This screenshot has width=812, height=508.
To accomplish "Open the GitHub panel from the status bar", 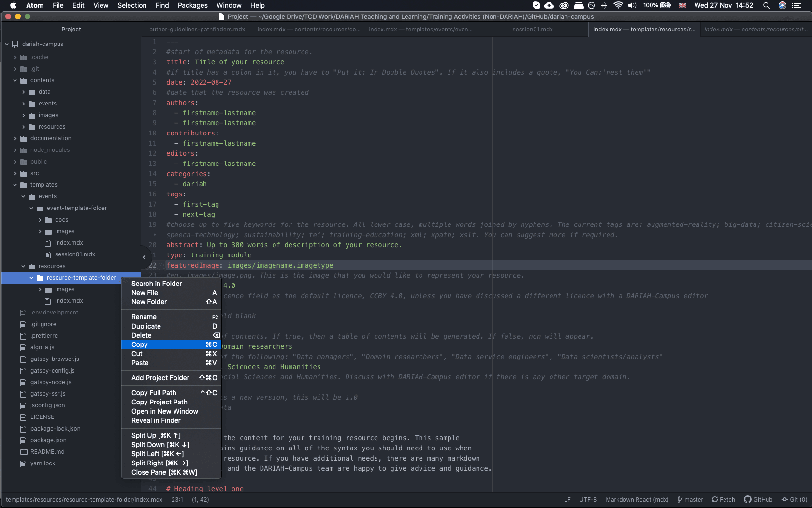I will tap(758, 499).
